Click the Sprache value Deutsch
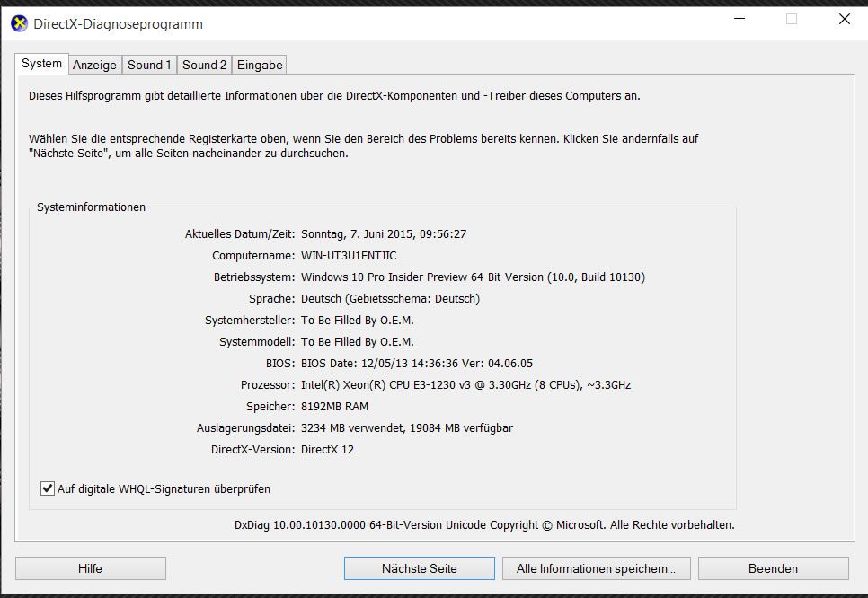868x598 pixels. [390, 299]
